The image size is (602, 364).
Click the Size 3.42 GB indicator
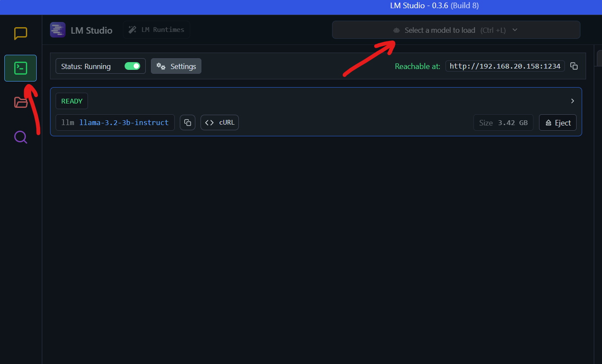pos(503,122)
